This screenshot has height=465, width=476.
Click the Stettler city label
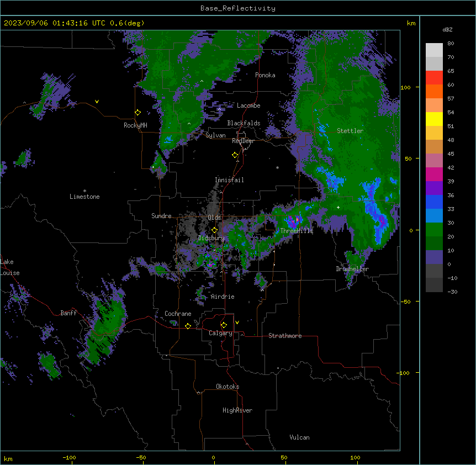[x=350, y=131]
